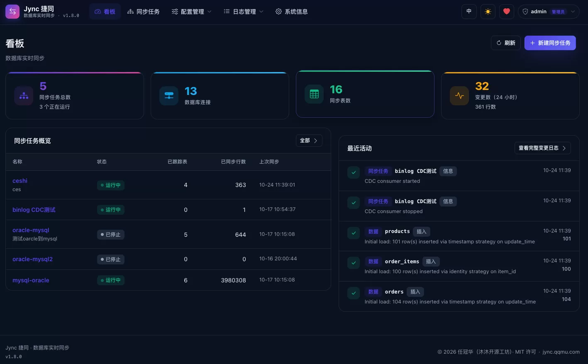The height and width of the screenshot is (364, 588).
Task: Click the 刷新 refresh button
Action: [x=506, y=43]
